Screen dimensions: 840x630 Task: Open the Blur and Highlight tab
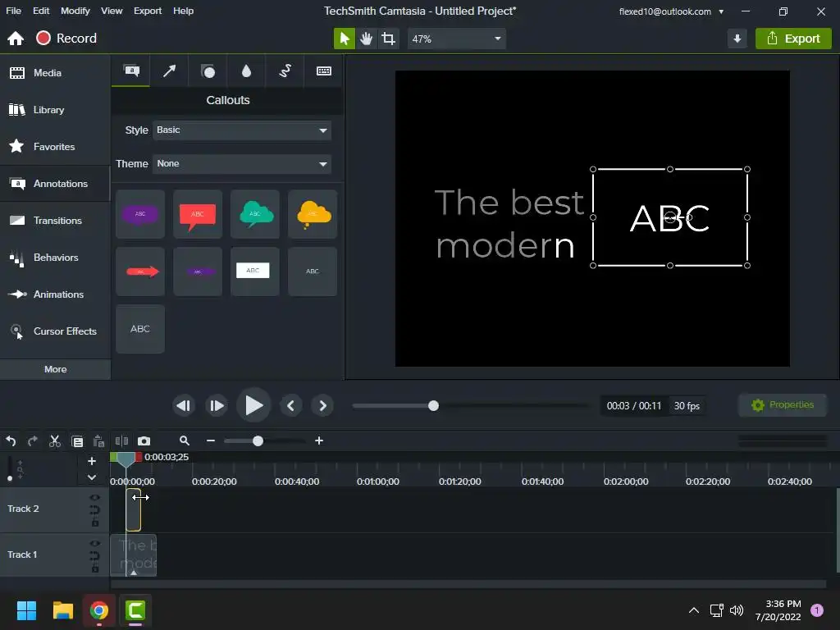[x=246, y=71]
